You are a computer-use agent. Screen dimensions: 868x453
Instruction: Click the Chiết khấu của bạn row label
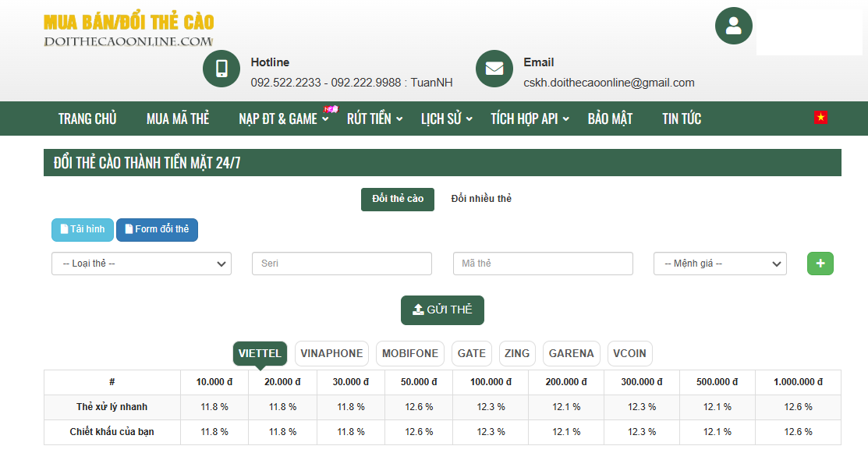click(112, 431)
